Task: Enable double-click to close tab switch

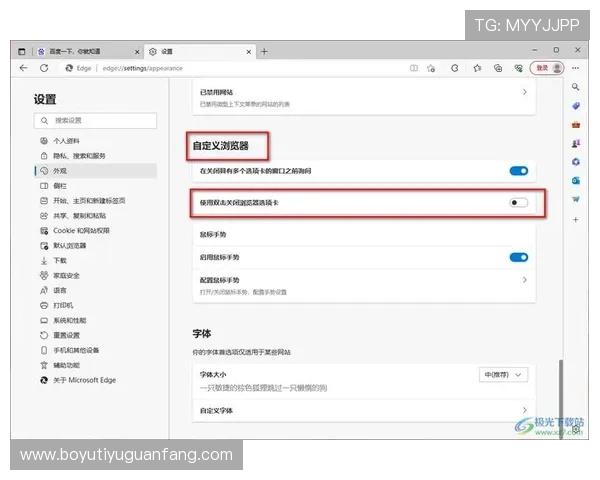Action: point(518,202)
